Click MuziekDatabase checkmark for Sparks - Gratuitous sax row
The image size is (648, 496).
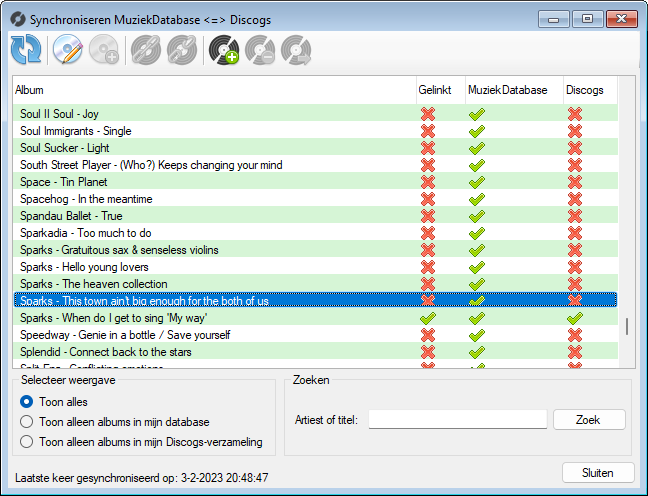coord(476,250)
